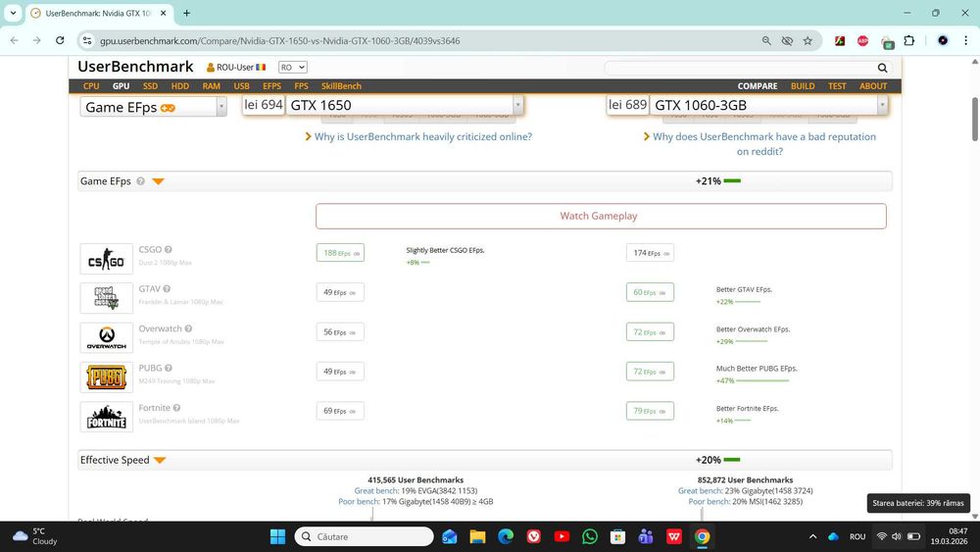
Task: Open the CPU menu tab
Action: pos(91,86)
